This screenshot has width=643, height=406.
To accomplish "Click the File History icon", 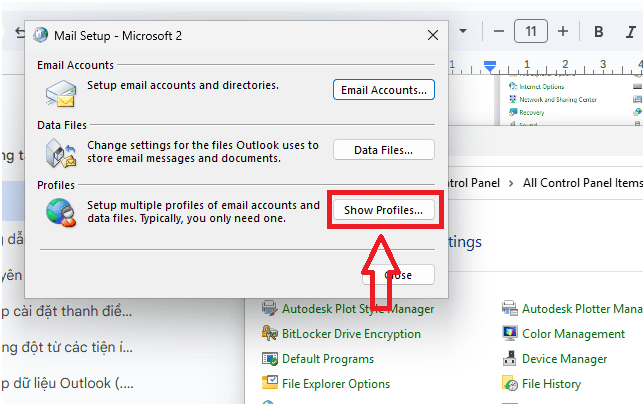I will [510, 383].
